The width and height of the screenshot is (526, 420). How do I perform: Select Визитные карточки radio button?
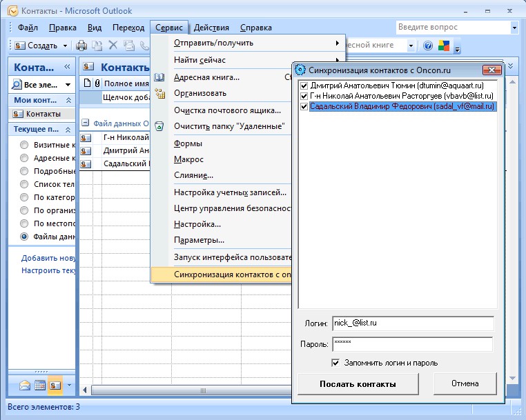click(x=24, y=145)
